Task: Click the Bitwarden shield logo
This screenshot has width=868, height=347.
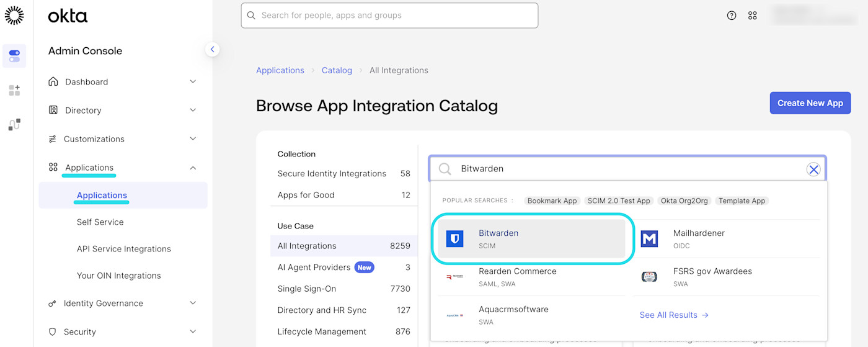Action: [455, 238]
